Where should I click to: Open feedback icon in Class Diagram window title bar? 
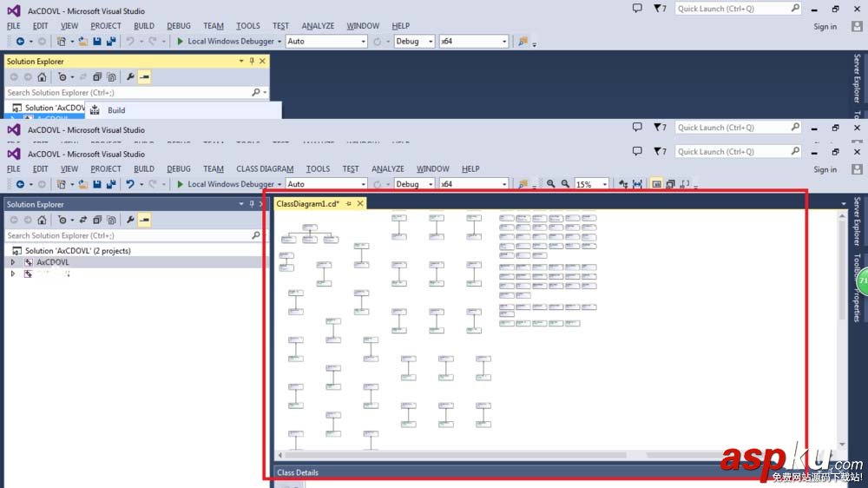click(637, 151)
